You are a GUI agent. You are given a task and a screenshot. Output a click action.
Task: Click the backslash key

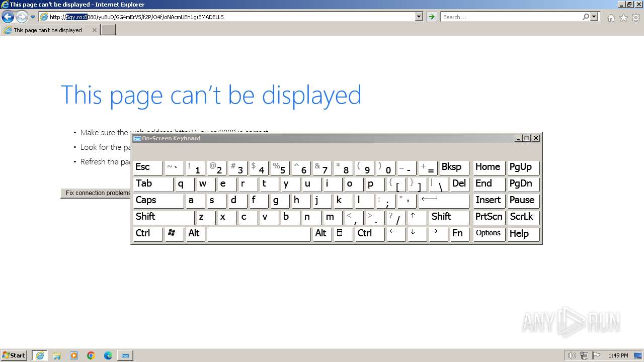pyautogui.click(x=438, y=184)
